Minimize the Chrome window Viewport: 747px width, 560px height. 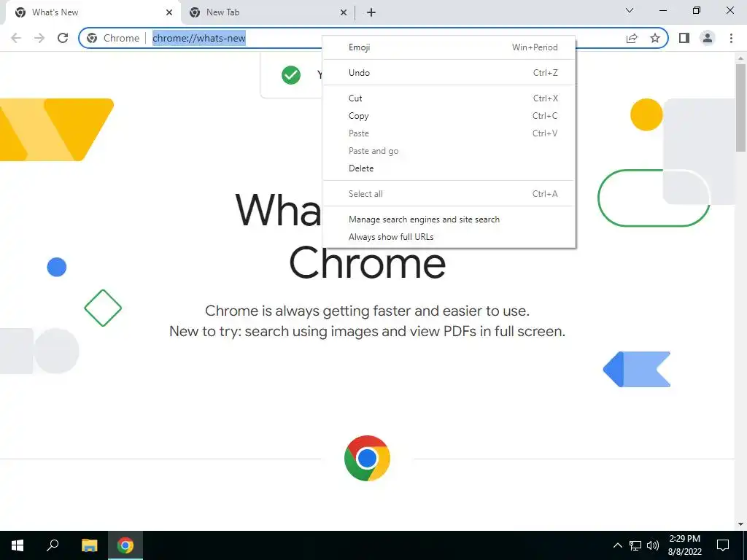tap(662, 10)
